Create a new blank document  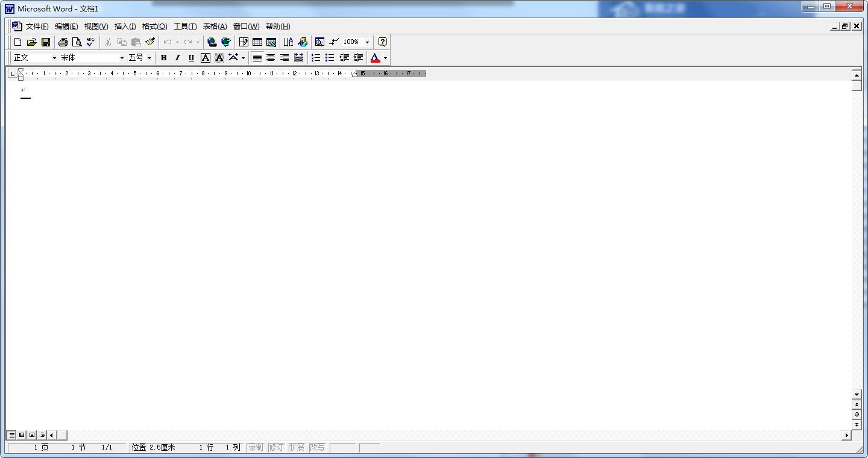pos(16,42)
